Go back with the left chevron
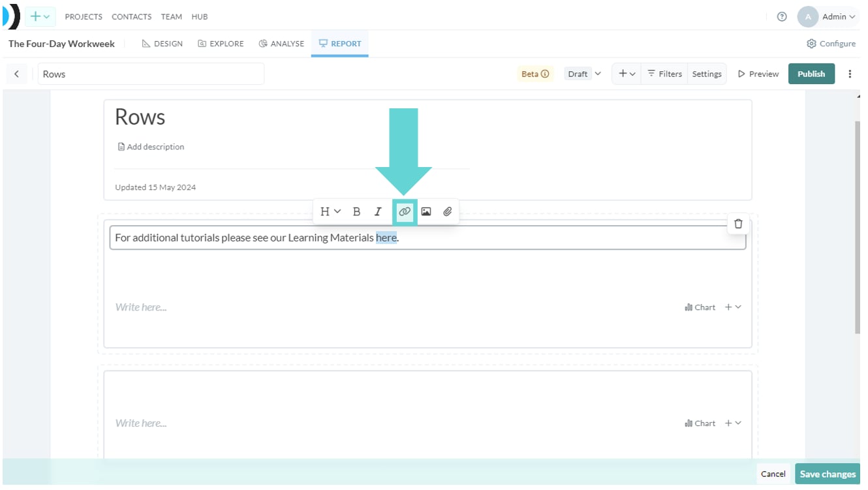Screen dimensions: 868x490 [17, 74]
